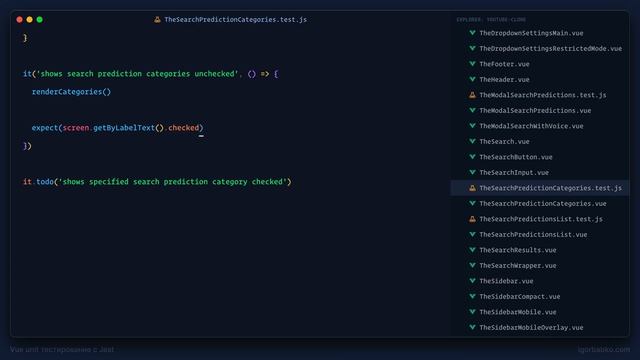Click the green zoom window button
Image resolution: width=640 pixels, height=360 pixels.
click(40, 19)
